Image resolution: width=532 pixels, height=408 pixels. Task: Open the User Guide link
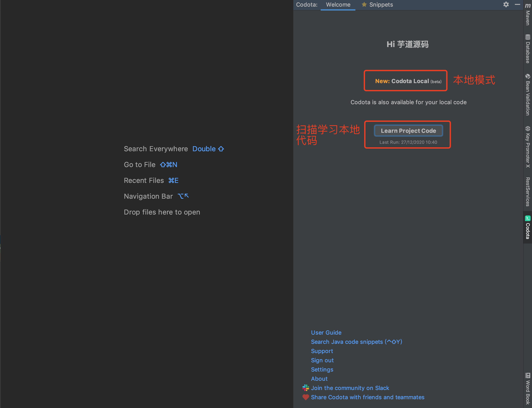pyautogui.click(x=326, y=332)
